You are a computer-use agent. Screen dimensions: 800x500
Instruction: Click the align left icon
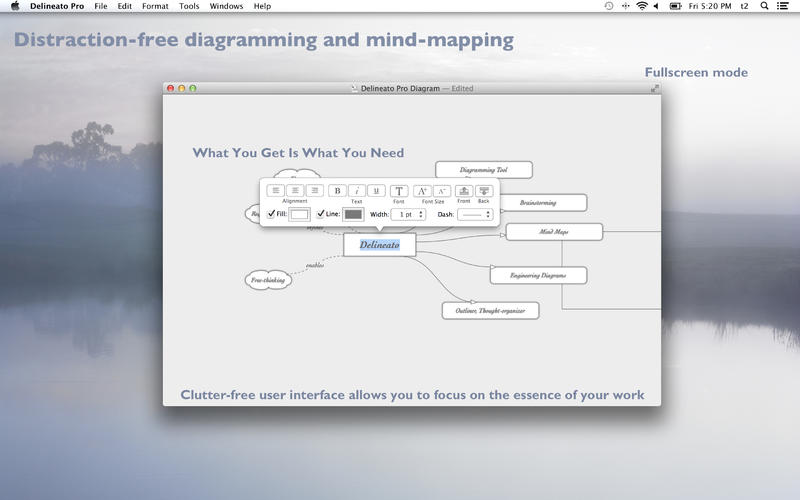(x=276, y=190)
